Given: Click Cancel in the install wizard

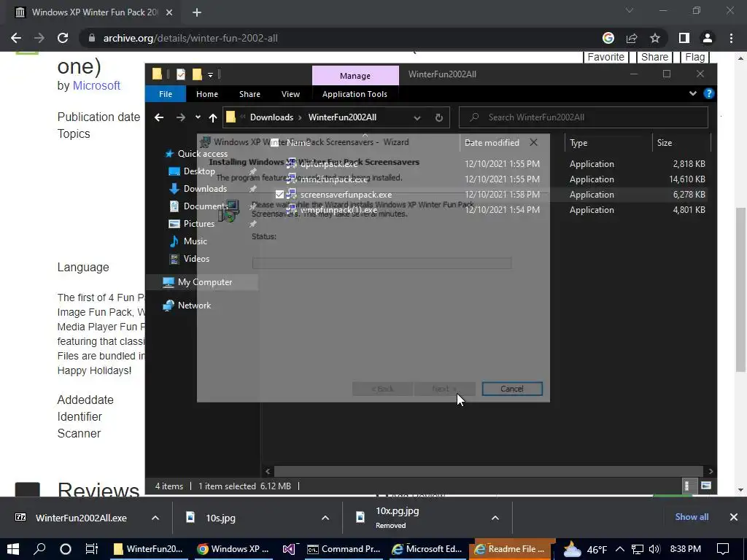Looking at the screenshot, I should point(512,389).
